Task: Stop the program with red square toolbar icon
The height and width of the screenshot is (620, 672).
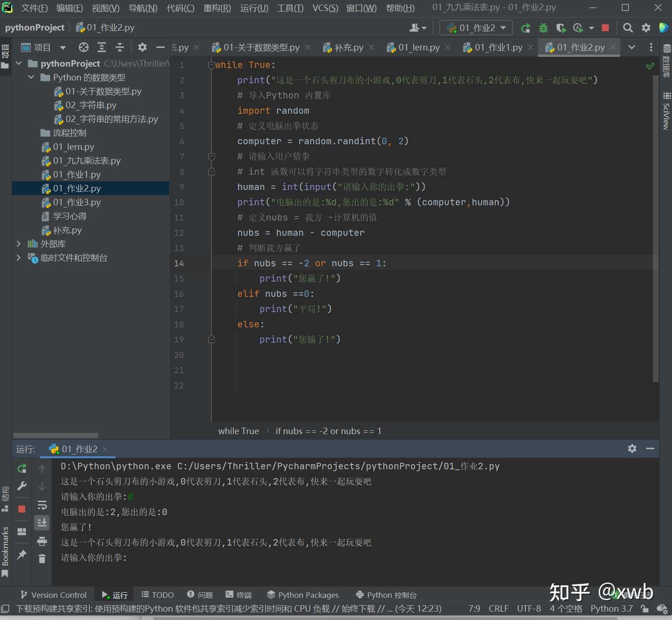Action: (605, 28)
